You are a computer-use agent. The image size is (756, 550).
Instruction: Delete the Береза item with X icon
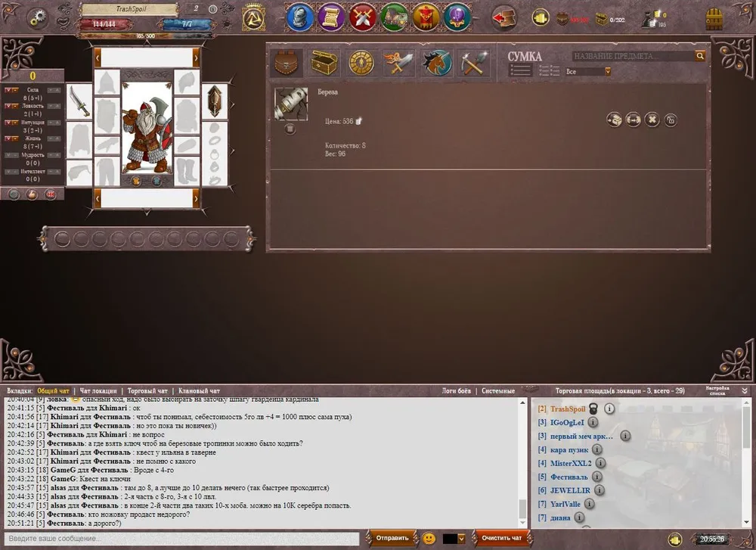pos(652,120)
